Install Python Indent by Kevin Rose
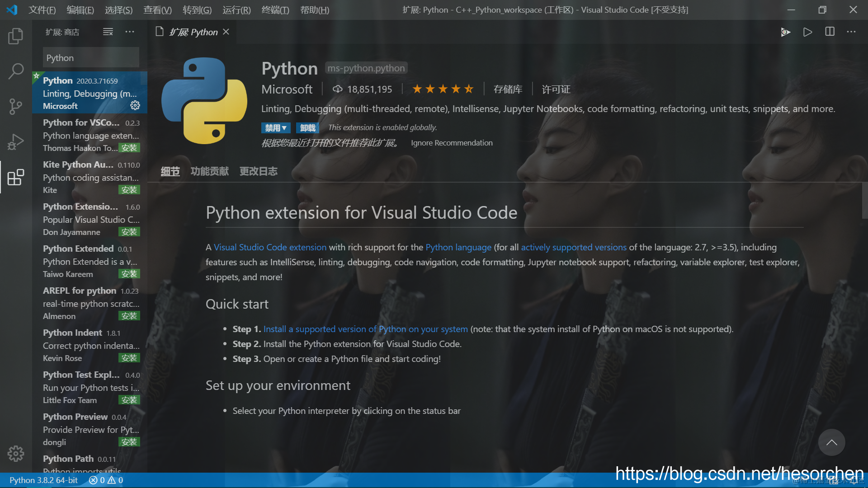This screenshot has height=488, width=868. point(129,358)
